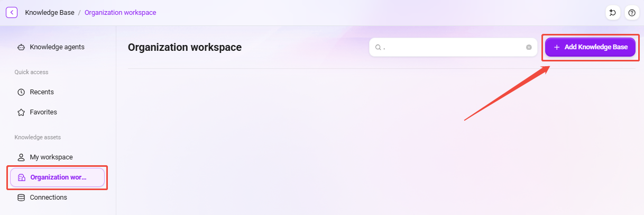The width and height of the screenshot is (644, 215).
Task: Click the Favorites star icon
Action: click(x=21, y=112)
